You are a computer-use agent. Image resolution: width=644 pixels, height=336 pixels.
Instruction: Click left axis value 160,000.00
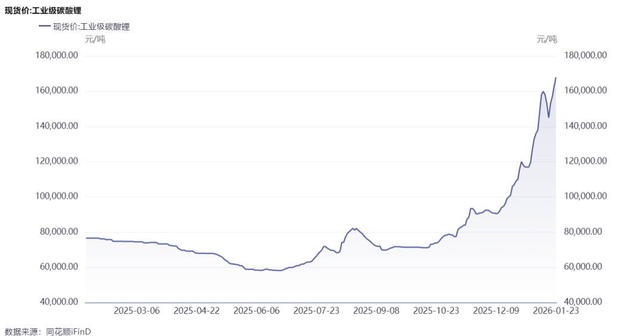click(x=57, y=91)
